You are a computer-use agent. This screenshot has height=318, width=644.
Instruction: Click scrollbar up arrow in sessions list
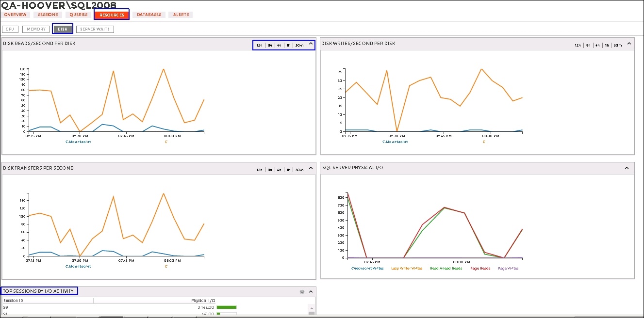click(x=311, y=307)
